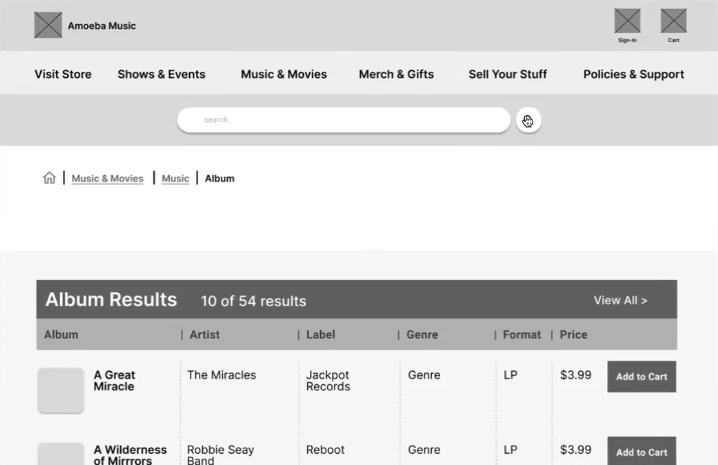Image resolution: width=718 pixels, height=465 pixels.
Task: Open Shows & Events menu
Action: pyautogui.click(x=161, y=74)
